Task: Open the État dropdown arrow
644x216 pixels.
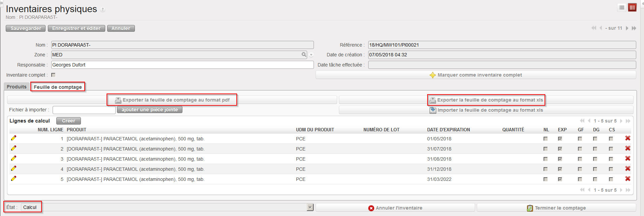Action: 310,208
